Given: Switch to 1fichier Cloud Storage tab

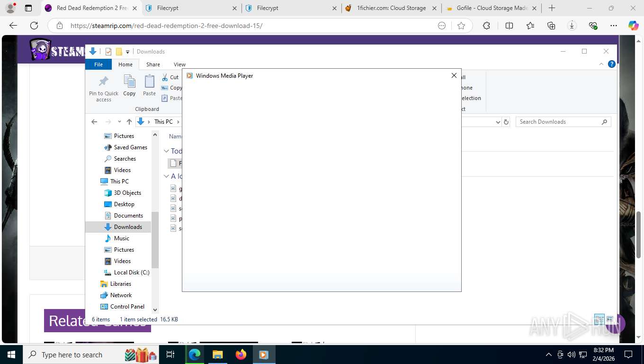Looking at the screenshot, I should click(391, 8).
